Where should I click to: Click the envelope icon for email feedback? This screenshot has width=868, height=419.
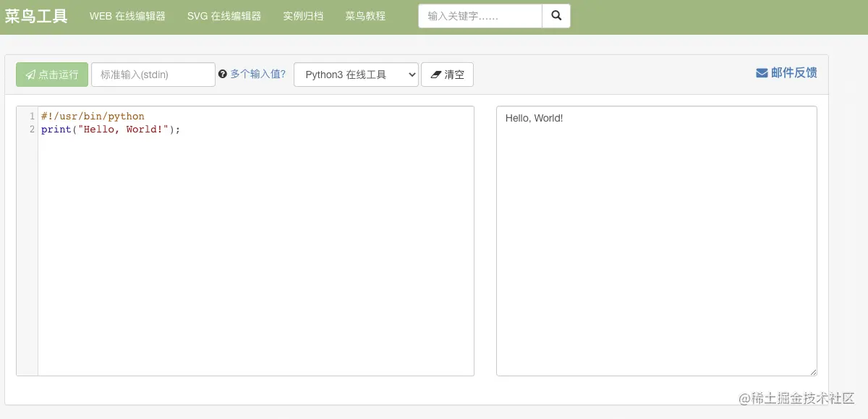tap(762, 72)
